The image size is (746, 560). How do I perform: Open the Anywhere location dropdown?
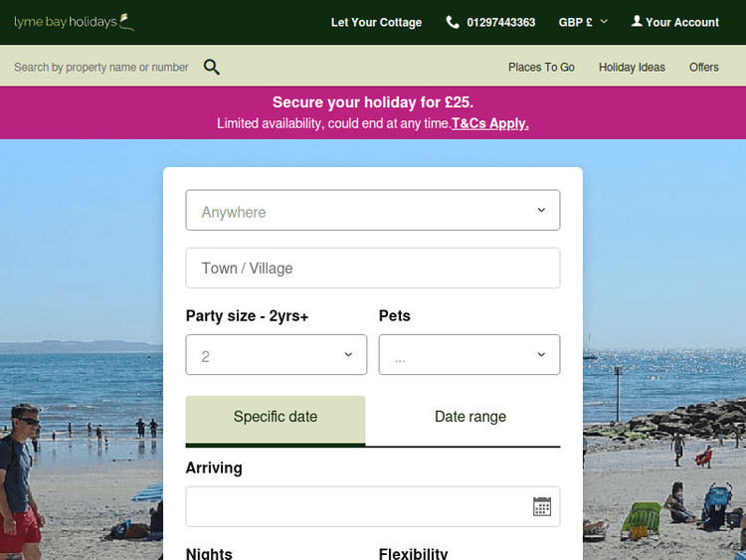[373, 211]
